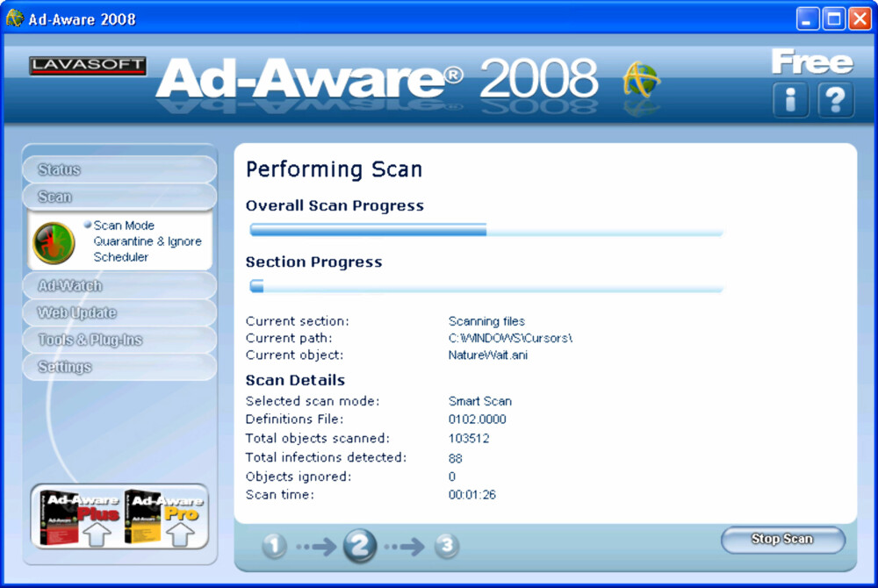
Task: Click the definitions file value '0102.0000'
Action: click(477, 419)
